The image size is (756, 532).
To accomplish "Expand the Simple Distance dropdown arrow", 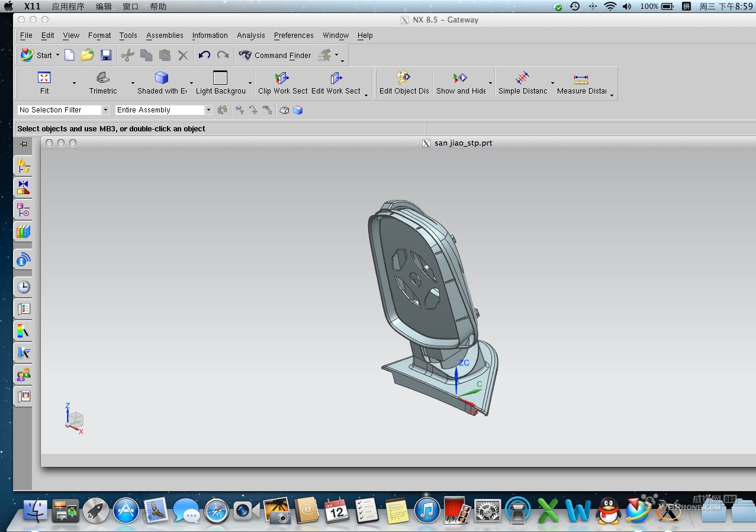I will click(x=552, y=83).
